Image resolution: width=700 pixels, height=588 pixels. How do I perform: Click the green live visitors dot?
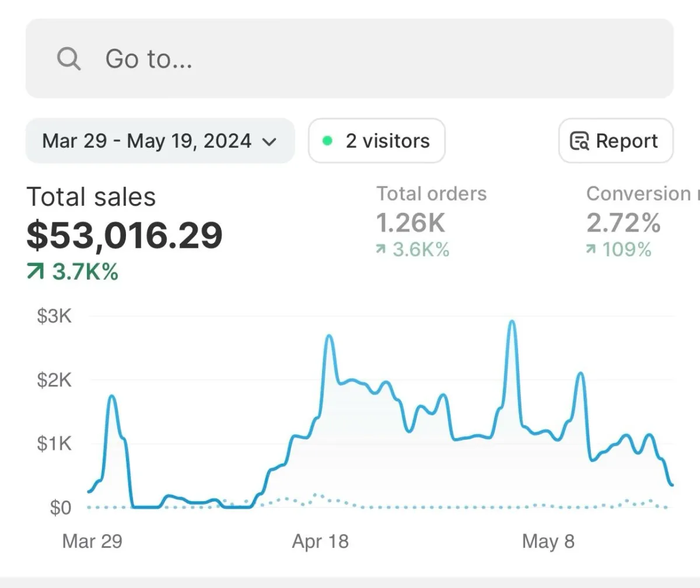click(x=328, y=141)
